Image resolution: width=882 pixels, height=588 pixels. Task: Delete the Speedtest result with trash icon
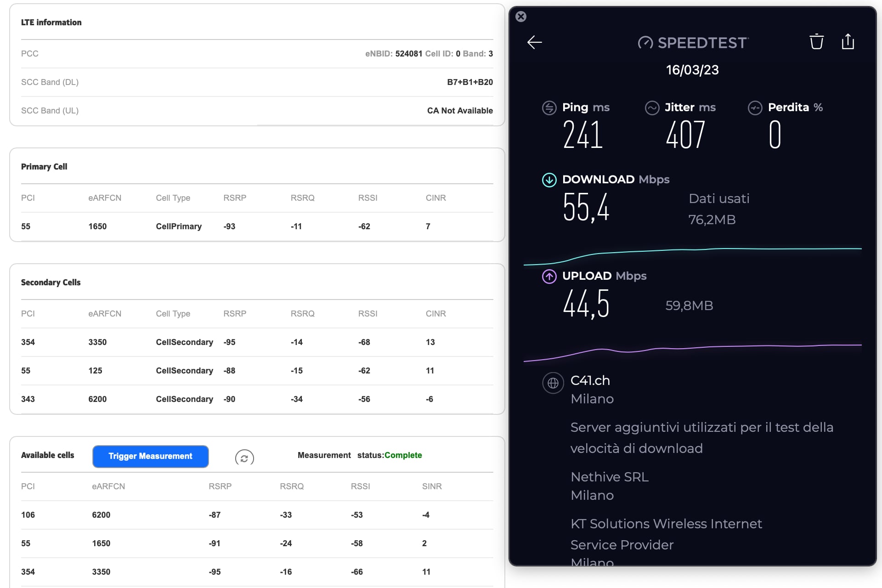coord(816,41)
